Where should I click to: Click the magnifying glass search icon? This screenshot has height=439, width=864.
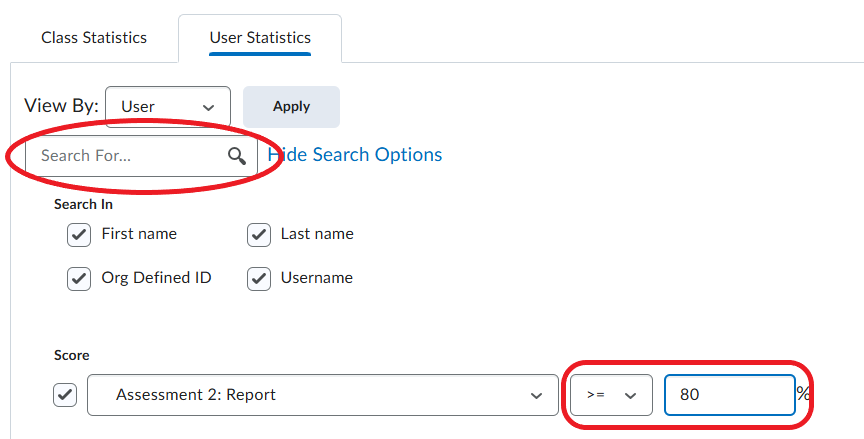click(x=236, y=156)
